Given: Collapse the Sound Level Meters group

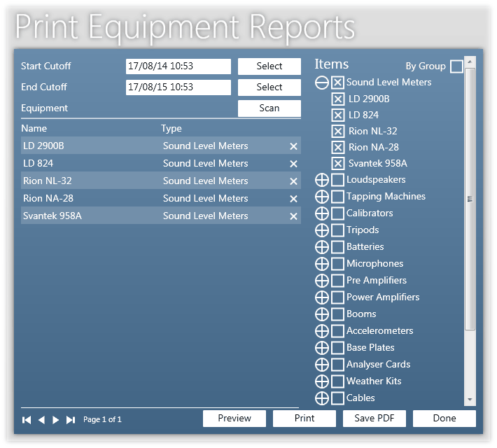Looking at the screenshot, I should pos(322,83).
